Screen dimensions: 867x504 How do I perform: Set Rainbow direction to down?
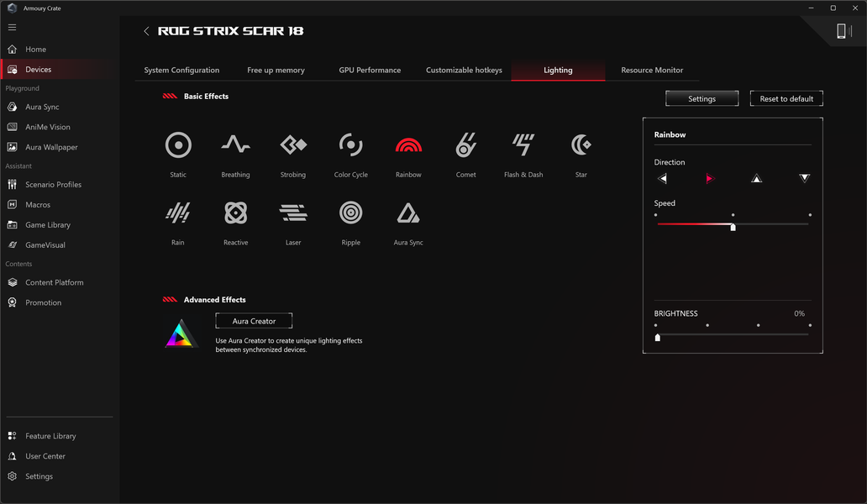[805, 178]
